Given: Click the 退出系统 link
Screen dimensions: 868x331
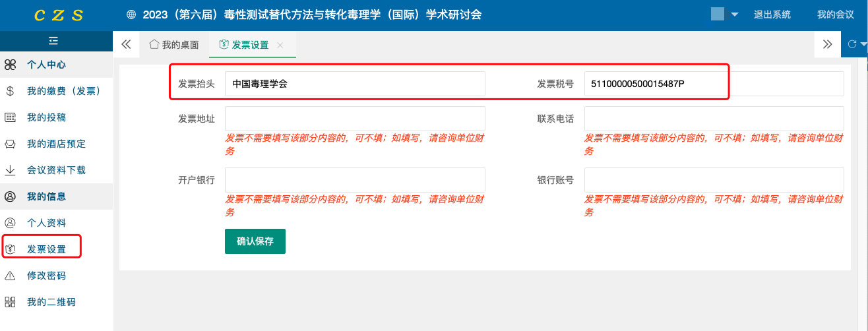Looking at the screenshot, I should click(x=772, y=15).
